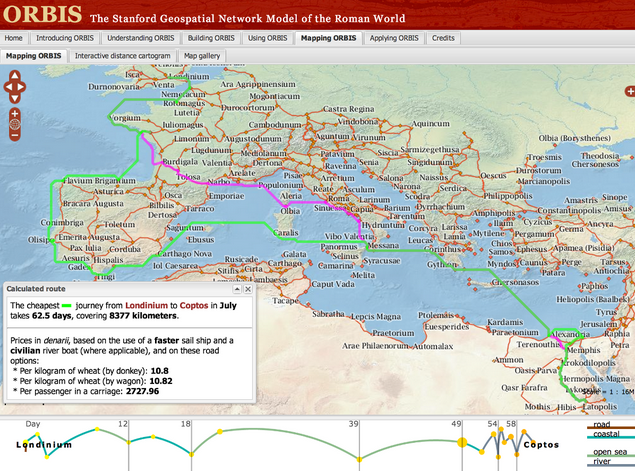Click the large yellow node at day 49
The width and height of the screenshot is (635, 473).
pos(462,442)
